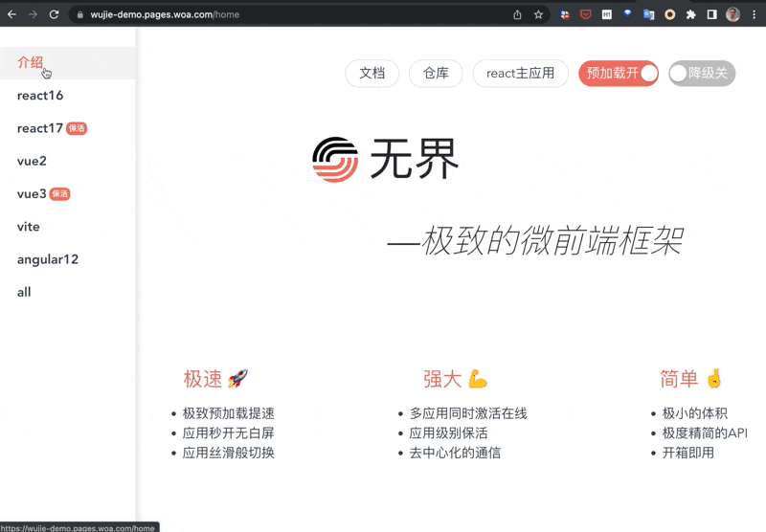Open the 仓库 repository button

point(436,74)
